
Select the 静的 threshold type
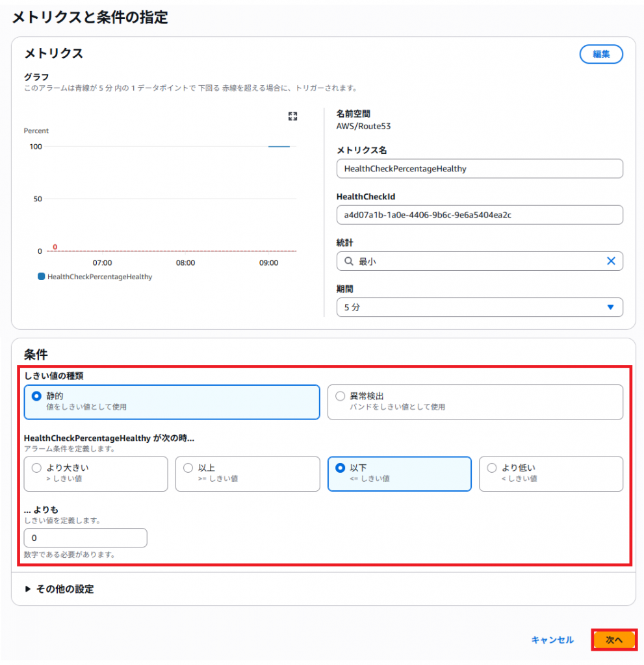tap(37, 395)
